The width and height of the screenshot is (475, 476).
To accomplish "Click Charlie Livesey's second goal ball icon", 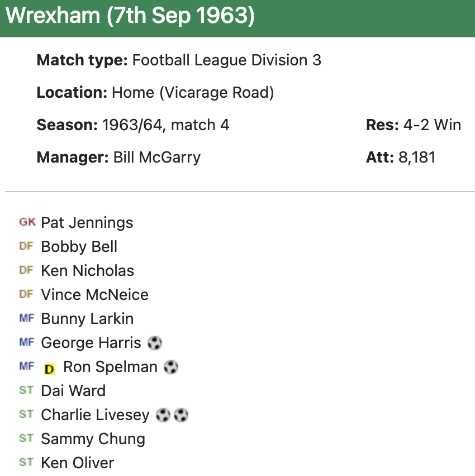I will coord(180,415).
